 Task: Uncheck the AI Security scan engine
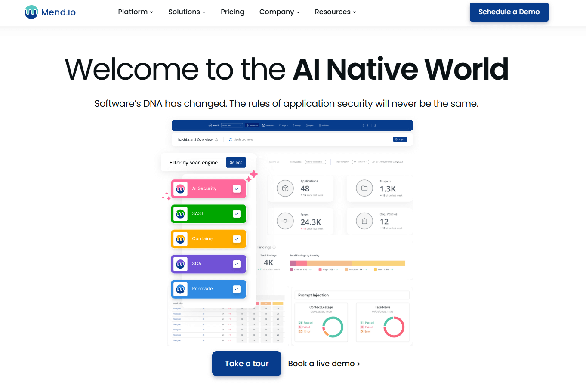[237, 188]
